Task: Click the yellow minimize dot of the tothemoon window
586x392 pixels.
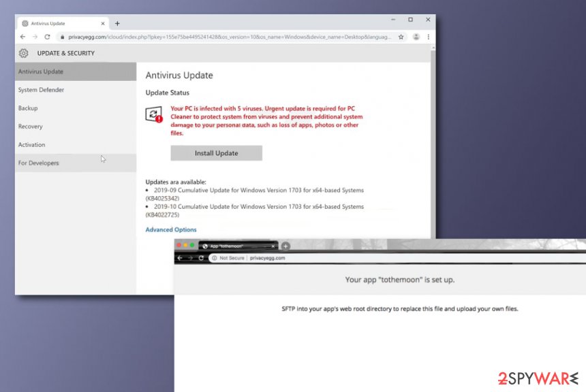Action: pos(185,245)
